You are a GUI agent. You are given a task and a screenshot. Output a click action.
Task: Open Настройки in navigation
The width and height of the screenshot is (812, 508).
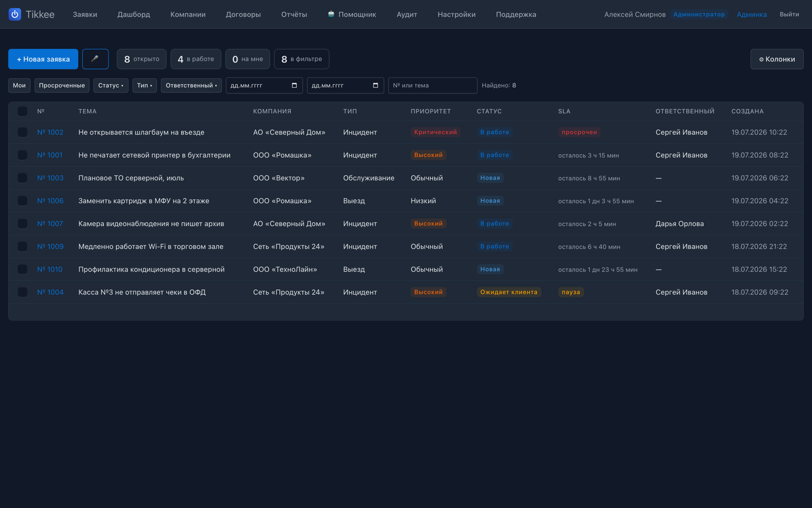(457, 14)
